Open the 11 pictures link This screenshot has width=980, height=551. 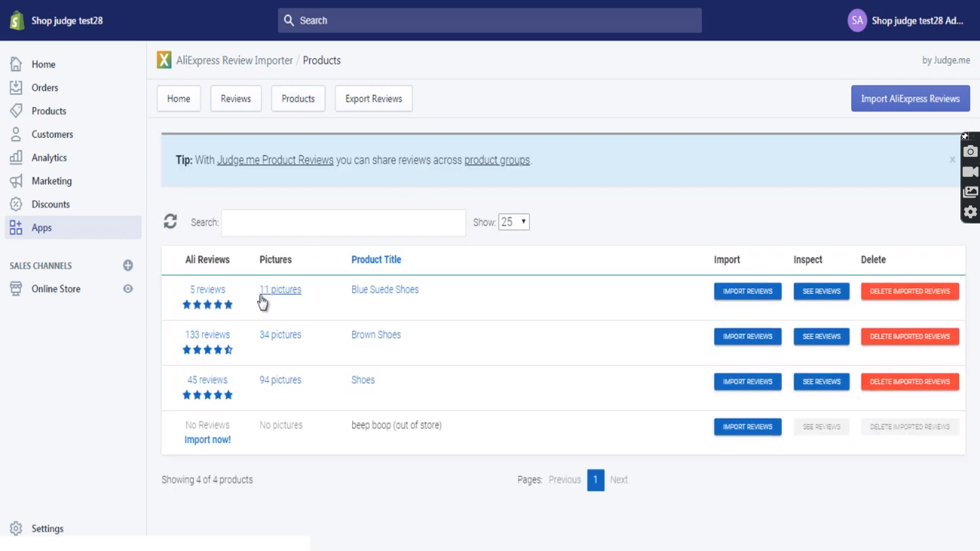click(281, 290)
